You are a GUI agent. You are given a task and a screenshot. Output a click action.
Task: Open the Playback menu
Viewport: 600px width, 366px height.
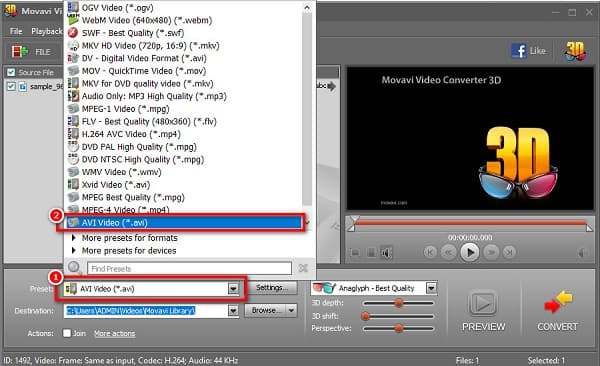pos(47,31)
